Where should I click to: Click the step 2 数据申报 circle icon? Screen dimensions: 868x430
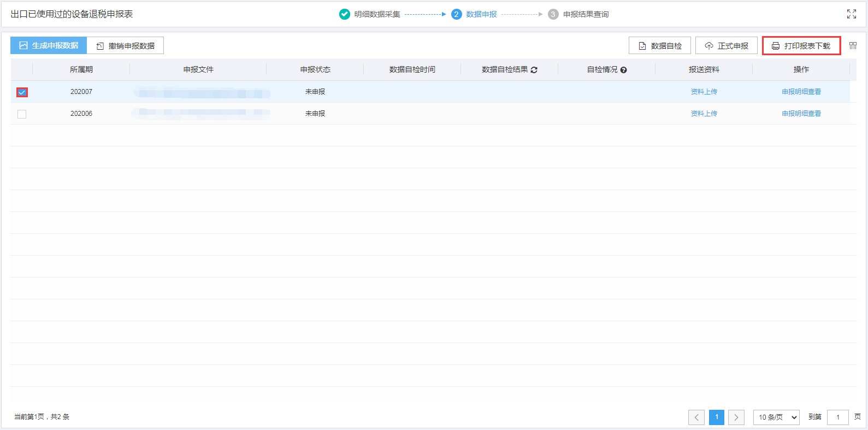(457, 14)
